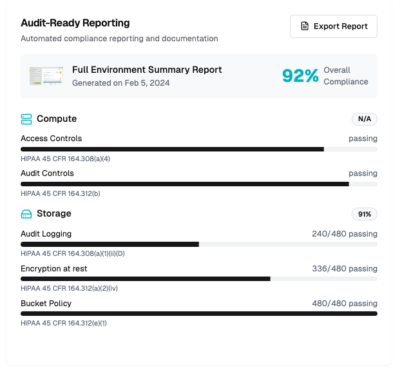The image size is (400, 370).
Task: Click the 480/480 passing status
Action: tap(345, 303)
